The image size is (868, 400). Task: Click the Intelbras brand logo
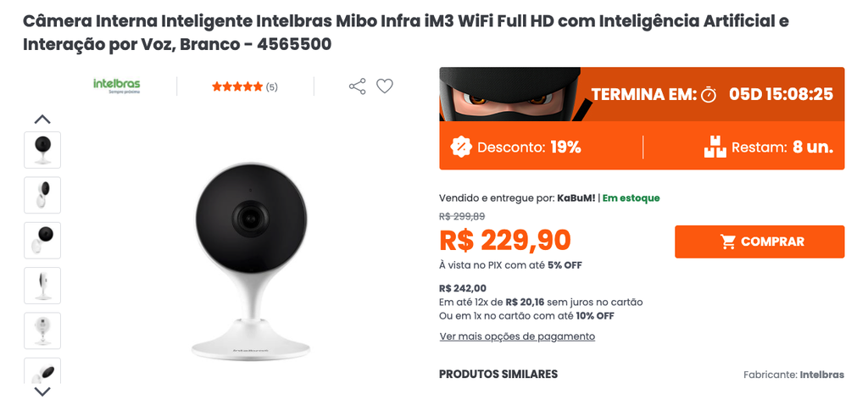pyautogui.click(x=116, y=86)
